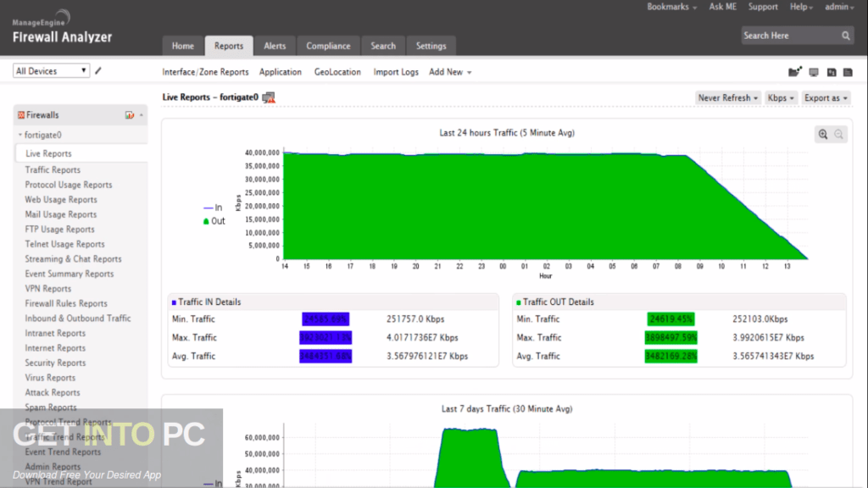Open the Never Refresh dropdown
868x488 pixels.
click(726, 97)
